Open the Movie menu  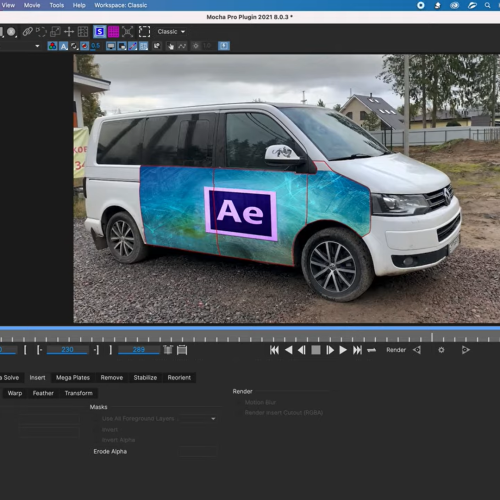(32, 5)
